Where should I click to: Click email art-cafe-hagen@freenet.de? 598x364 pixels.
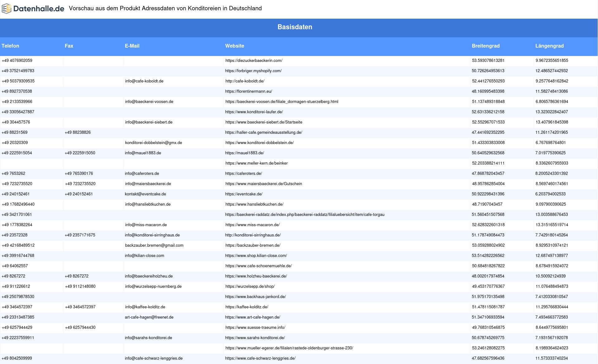point(149,317)
